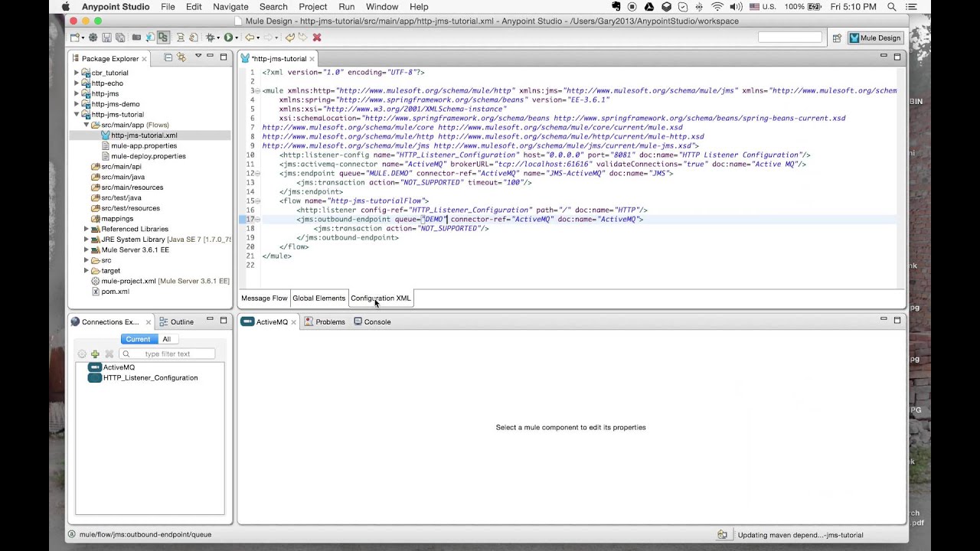Select mule-app.properties file

point(143,145)
